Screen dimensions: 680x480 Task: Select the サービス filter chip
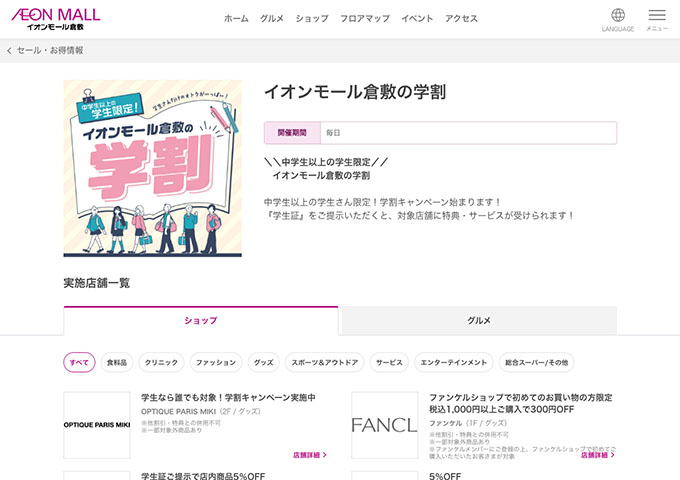[389, 362]
